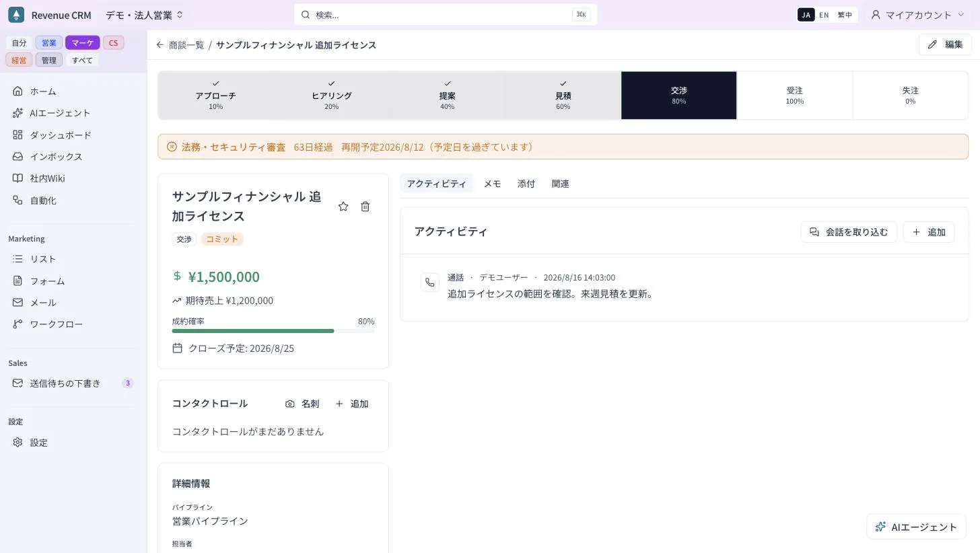Click the 送信待ちの下書き mail icon
The width and height of the screenshot is (980, 553).
coord(17,383)
